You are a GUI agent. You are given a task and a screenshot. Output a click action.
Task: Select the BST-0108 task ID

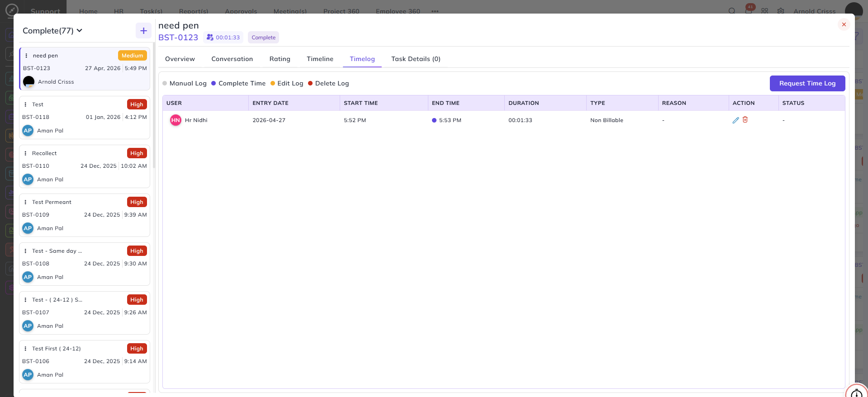[36, 264]
